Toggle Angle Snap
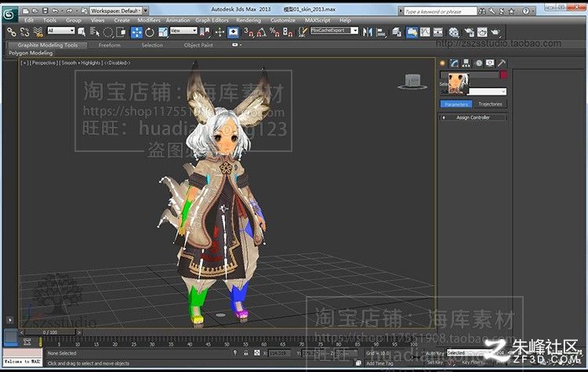Viewport: 588px width, 372px height. 262,32
